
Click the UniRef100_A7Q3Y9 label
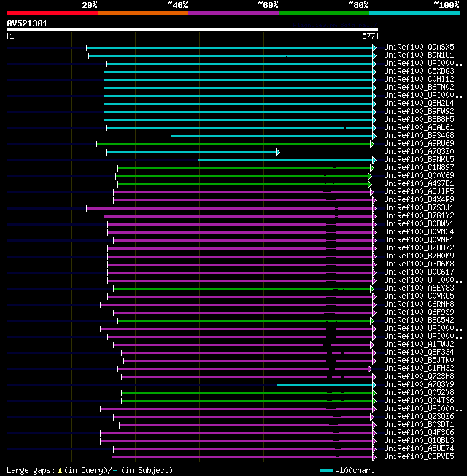pyautogui.click(x=419, y=385)
